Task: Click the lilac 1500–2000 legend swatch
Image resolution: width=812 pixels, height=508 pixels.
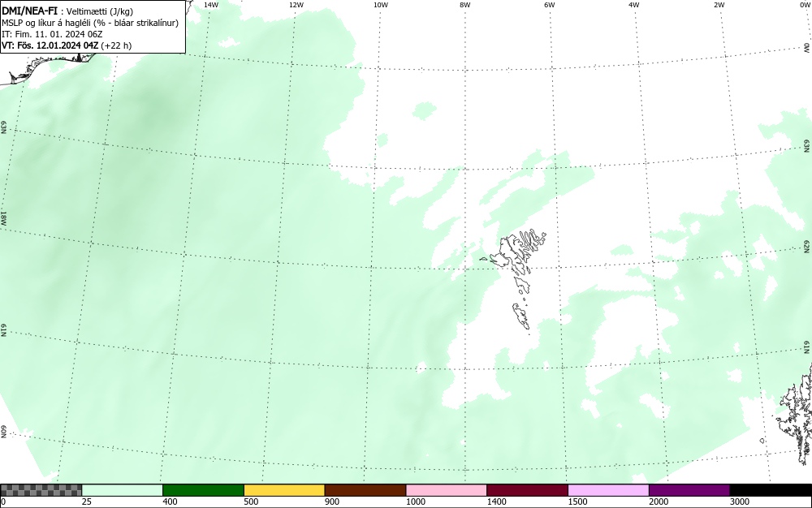Action: [608, 490]
